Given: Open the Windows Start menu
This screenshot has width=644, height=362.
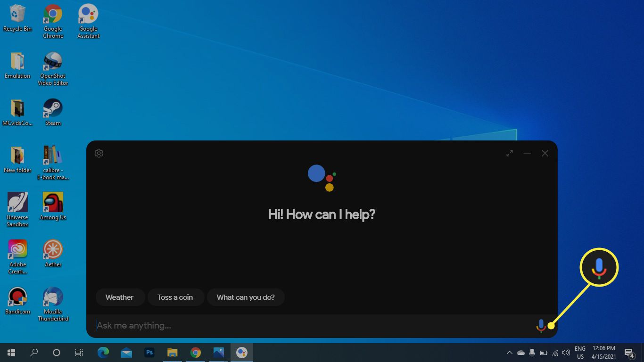Looking at the screenshot, I should pos(11,353).
